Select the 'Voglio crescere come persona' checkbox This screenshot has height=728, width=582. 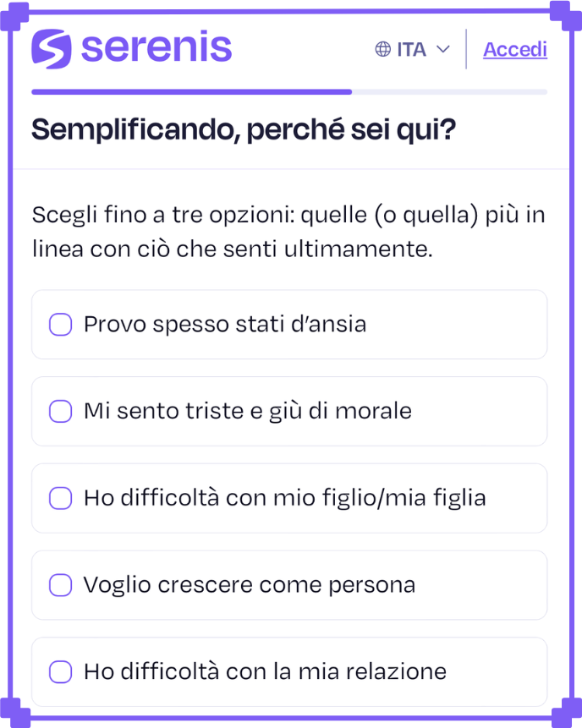[60, 585]
